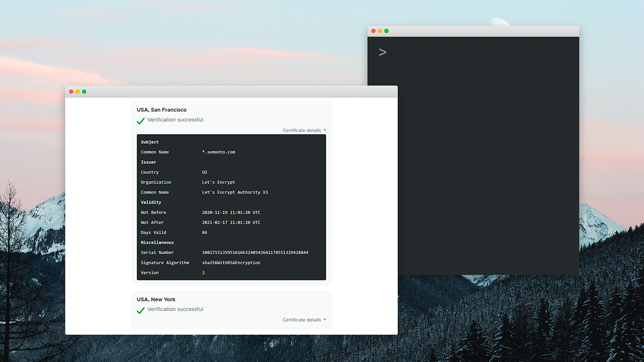Expand New York Certificate details dropdown

point(304,320)
